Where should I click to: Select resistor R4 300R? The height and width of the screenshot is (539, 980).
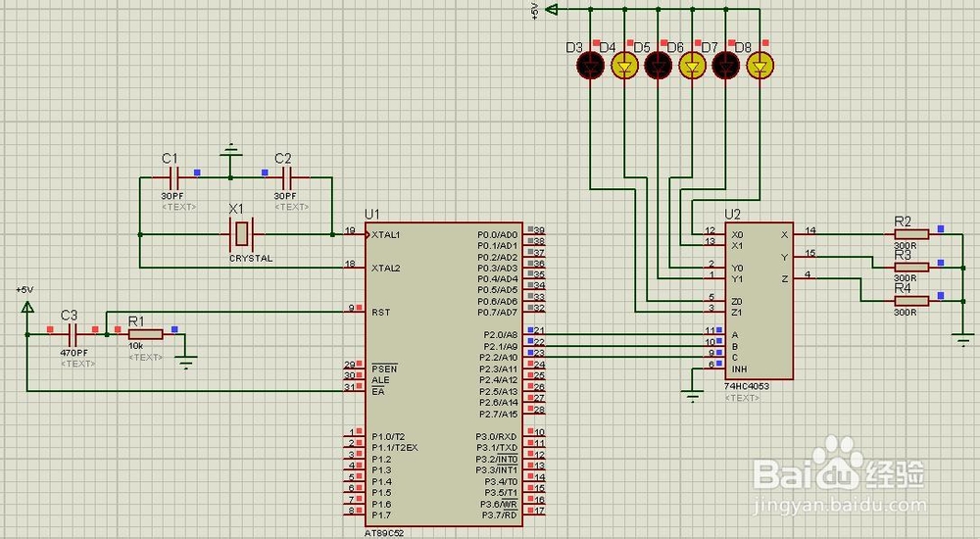[x=911, y=301]
